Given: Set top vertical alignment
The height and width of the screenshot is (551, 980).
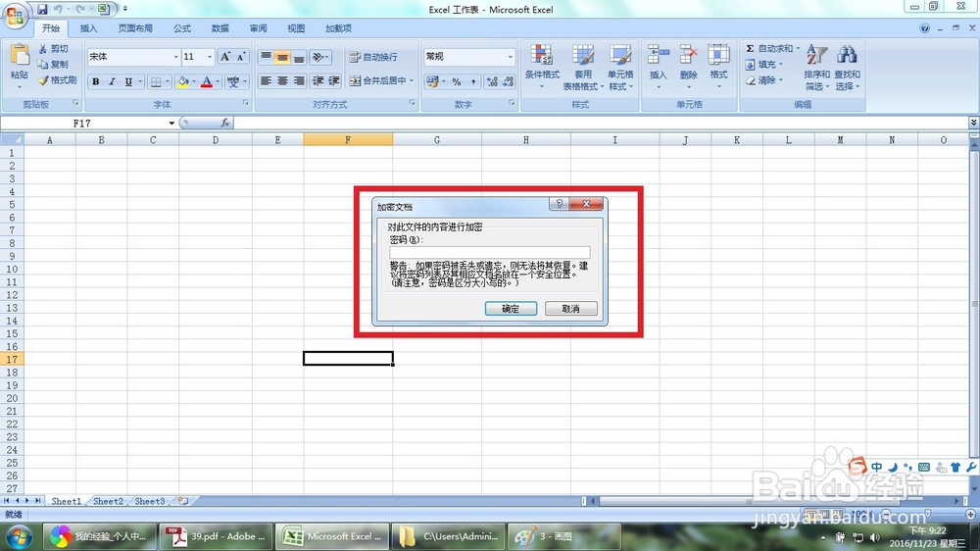Looking at the screenshot, I should coord(266,57).
